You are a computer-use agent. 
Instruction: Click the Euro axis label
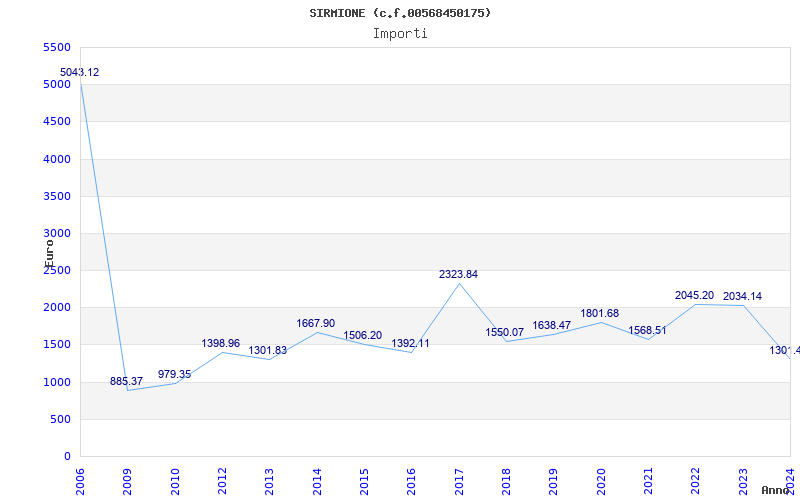tap(49, 254)
